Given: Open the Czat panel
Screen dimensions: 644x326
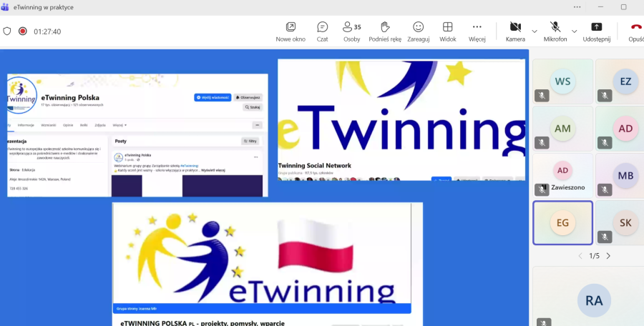Looking at the screenshot, I should pos(322,27).
